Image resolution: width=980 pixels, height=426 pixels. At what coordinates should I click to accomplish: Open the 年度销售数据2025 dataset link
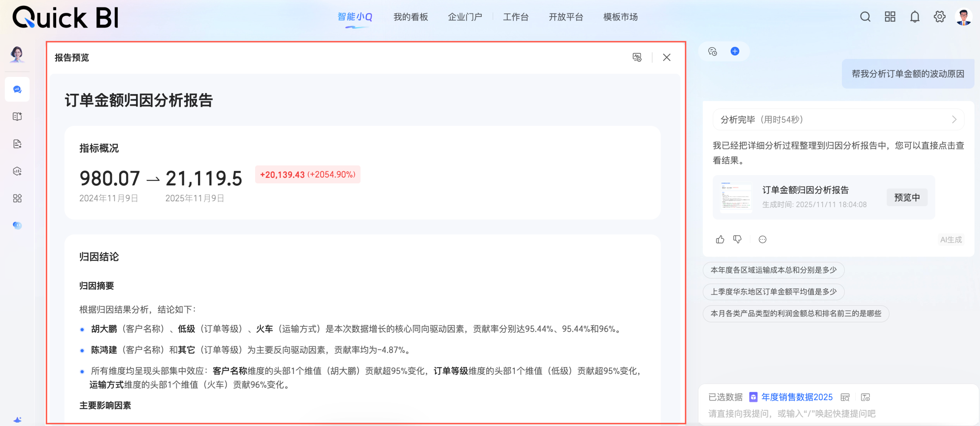pos(797,397)
